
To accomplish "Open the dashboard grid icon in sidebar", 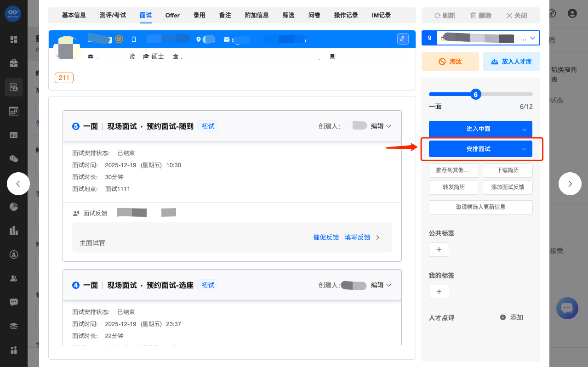I will [14, 40].
